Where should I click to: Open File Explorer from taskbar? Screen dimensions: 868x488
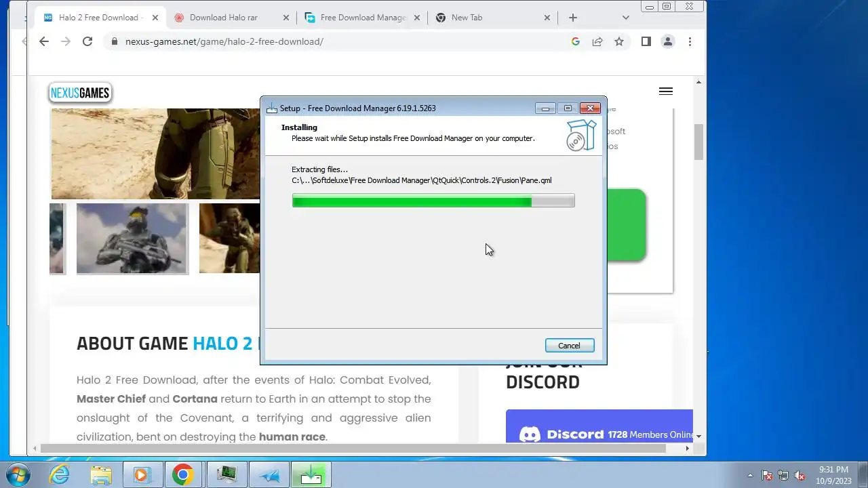click(101, 475)
